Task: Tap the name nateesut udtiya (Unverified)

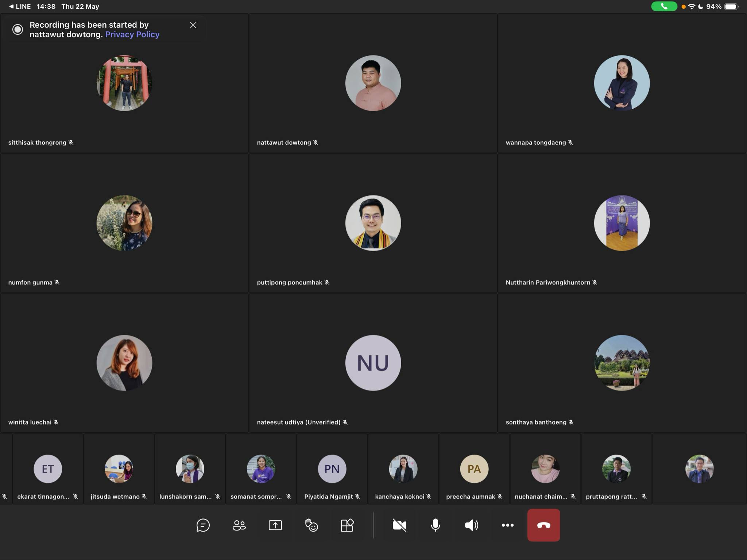Action: click(x=299, y=422)
